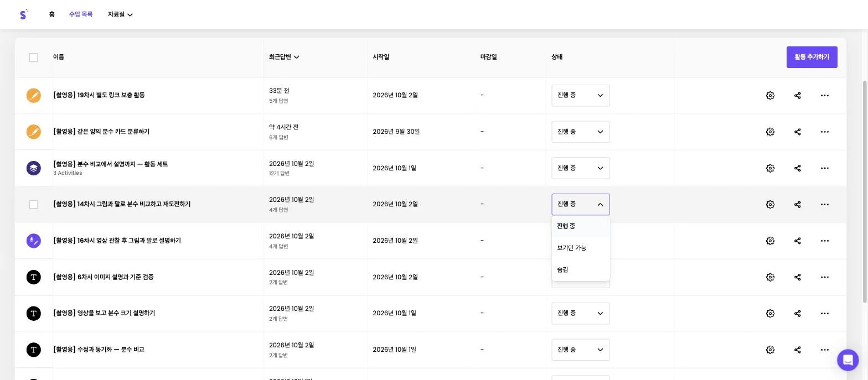Open status dropdown for 같은 양의 분수 카드 분류하기
The image size is (868, 380).
click(x=581, y=132)
